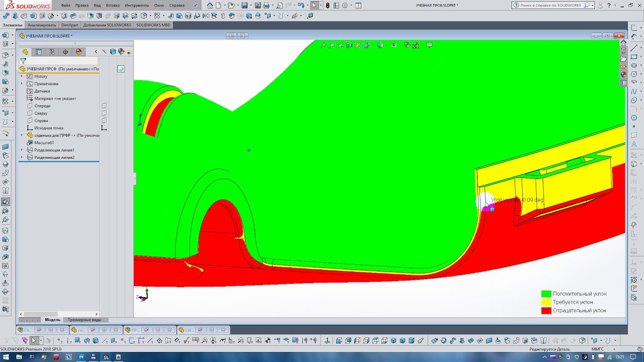Select Материал <не указан> in the tree
This screenshot has width=644, height=362.
[x=55, y=99]
